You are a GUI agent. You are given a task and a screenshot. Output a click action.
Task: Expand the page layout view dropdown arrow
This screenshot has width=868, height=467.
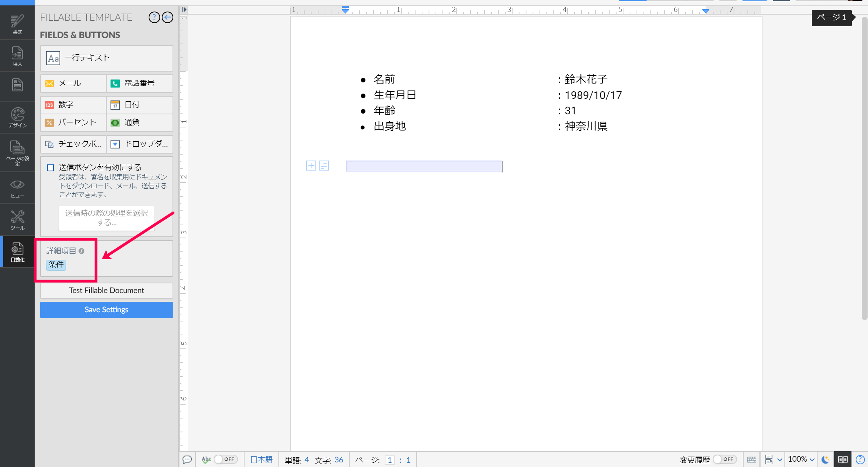[780, 460]
